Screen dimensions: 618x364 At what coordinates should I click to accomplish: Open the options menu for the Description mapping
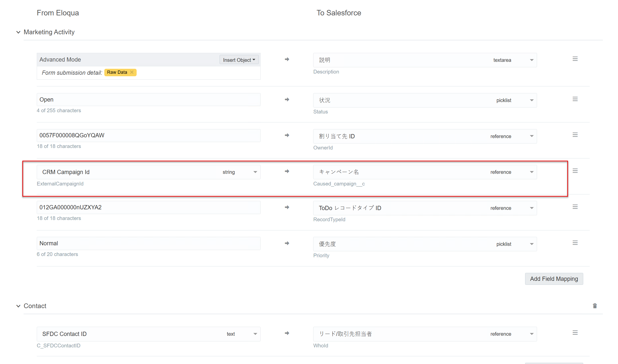coord(575,59)
